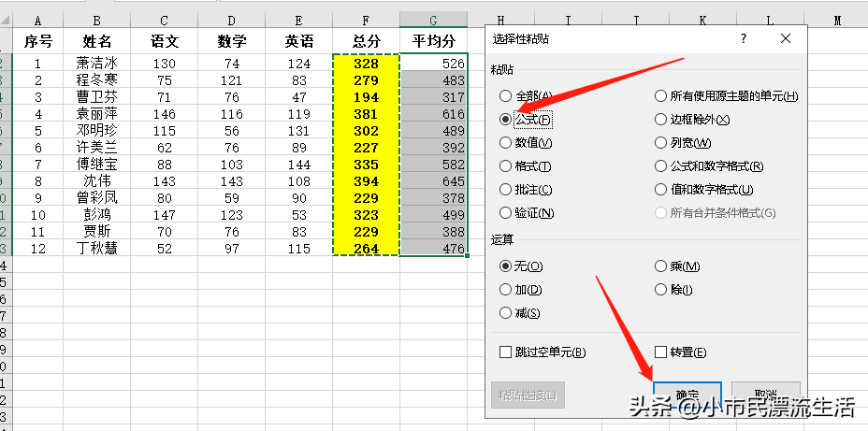This screenshot has width=868, height=431.
Task: Choose the 数值(V) paste option
Action: click(x=505, y=143)
